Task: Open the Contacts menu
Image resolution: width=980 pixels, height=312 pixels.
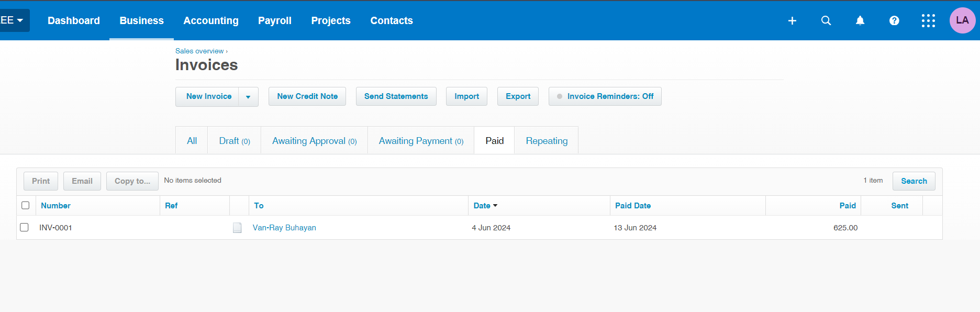Action: tap(392, 20)
